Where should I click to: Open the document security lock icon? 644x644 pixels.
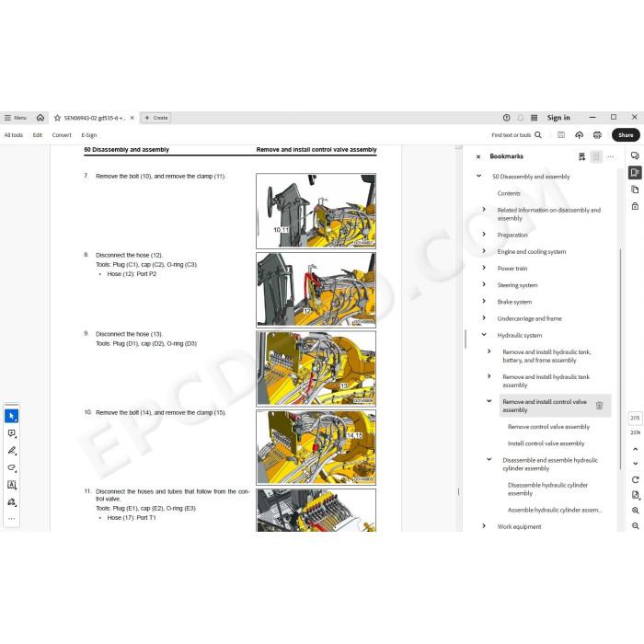(x=635, y=206)
